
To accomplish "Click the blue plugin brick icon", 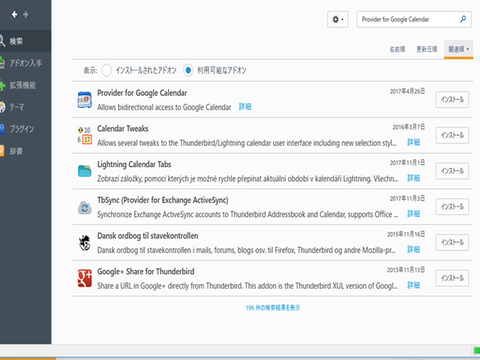I will point(2,129).
